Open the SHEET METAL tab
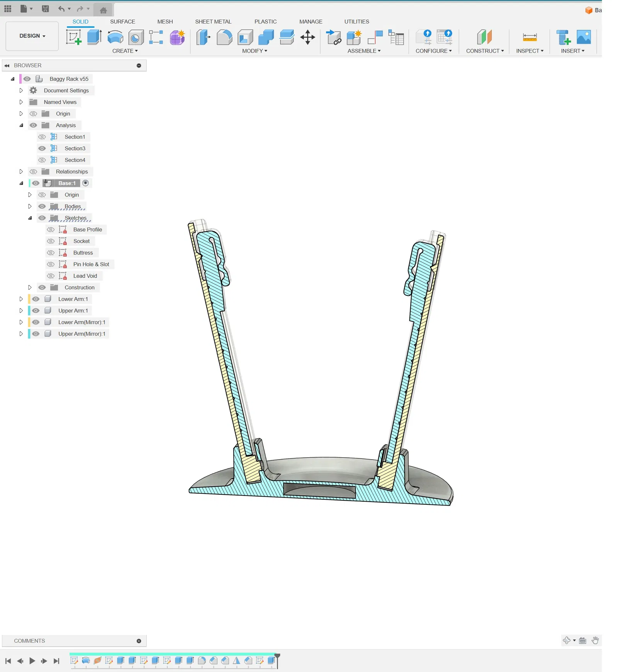This screenshot has height=672, width=618. (213, 22)
